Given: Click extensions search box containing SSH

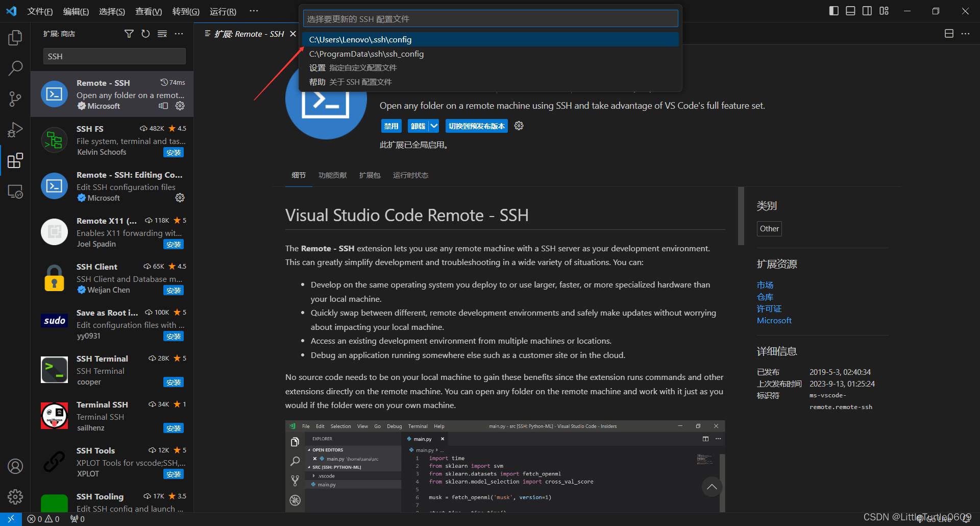Looking at the screenshot, I should click(x=114, y=56).
